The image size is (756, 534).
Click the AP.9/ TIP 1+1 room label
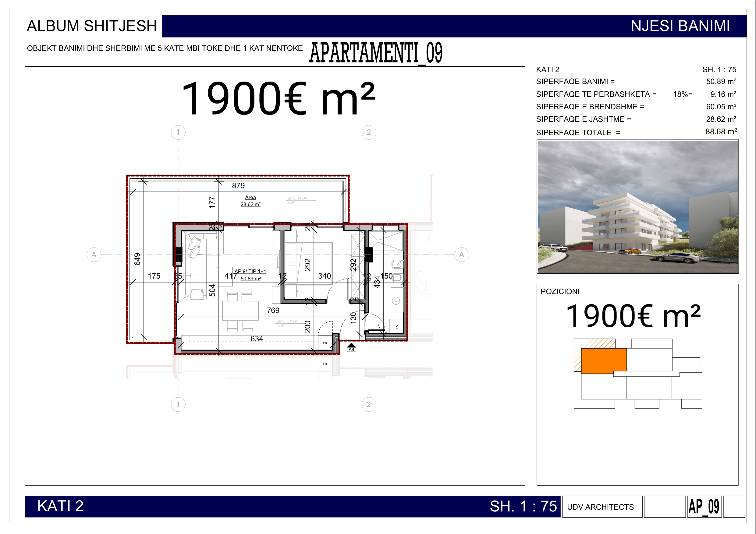tap(250, 271)
